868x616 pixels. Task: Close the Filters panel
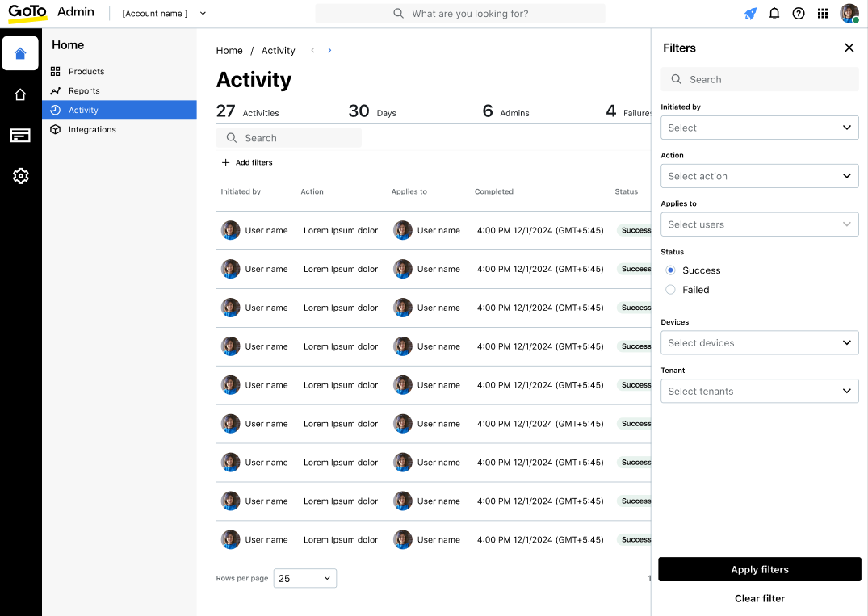point(849,48)
